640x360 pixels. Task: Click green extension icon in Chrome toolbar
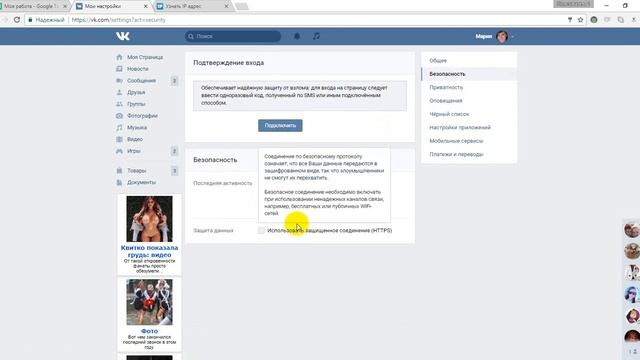pos(594,20)
